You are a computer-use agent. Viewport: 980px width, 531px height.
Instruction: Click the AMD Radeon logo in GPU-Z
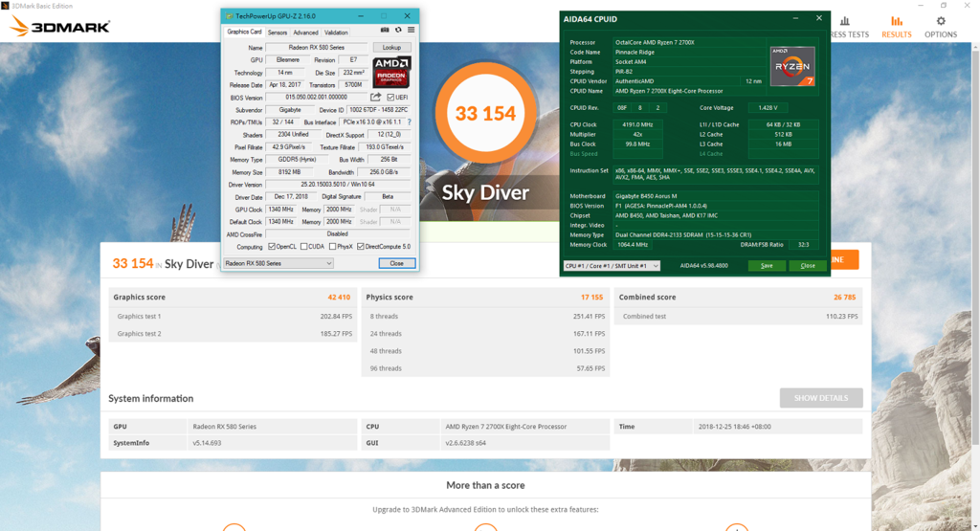[391, 72]
